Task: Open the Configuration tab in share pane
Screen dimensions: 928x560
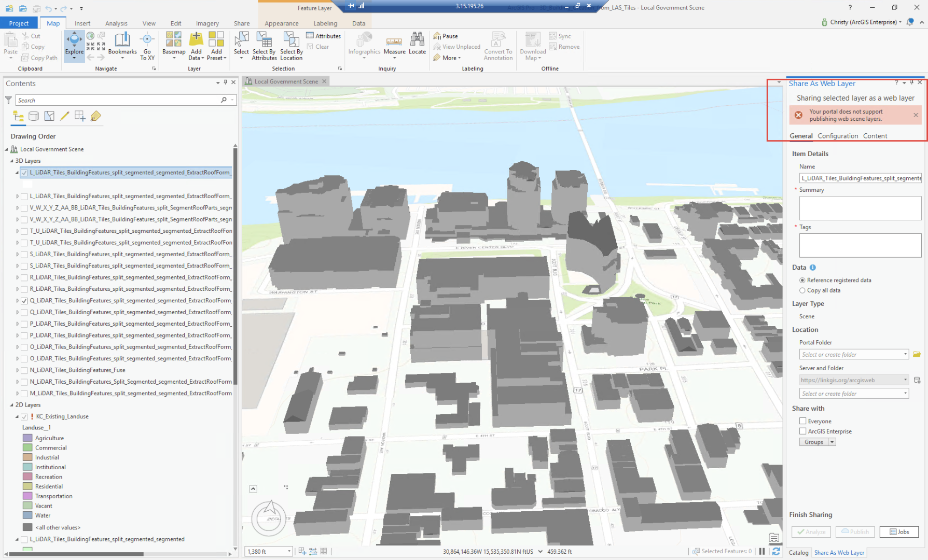Action: pos(838,136)
